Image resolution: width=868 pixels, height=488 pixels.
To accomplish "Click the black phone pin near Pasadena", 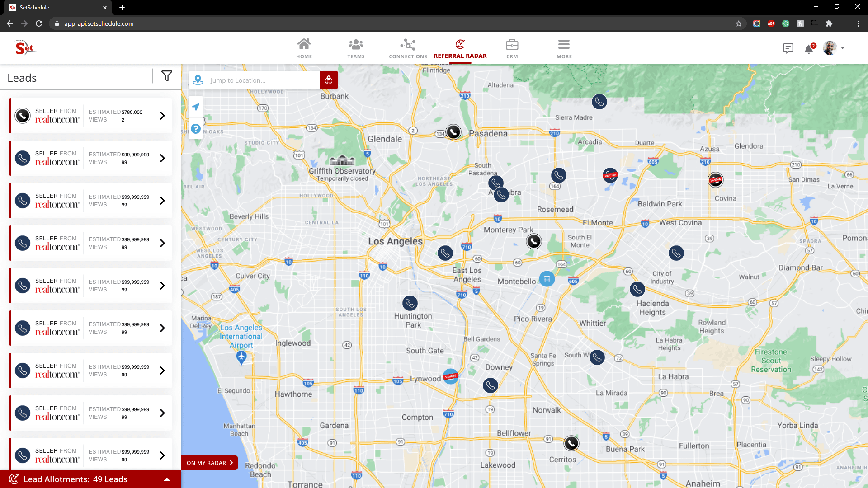I will pyautogui.click(x=453, y=132).
